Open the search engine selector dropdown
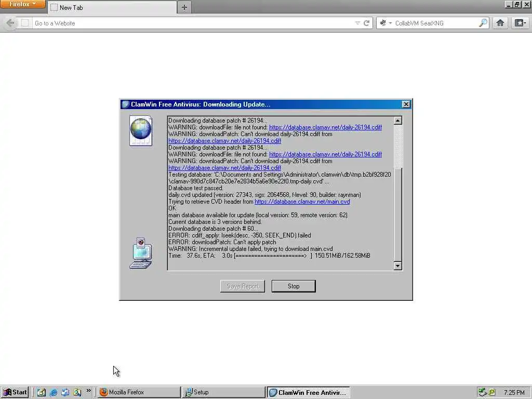 point(386,23)
